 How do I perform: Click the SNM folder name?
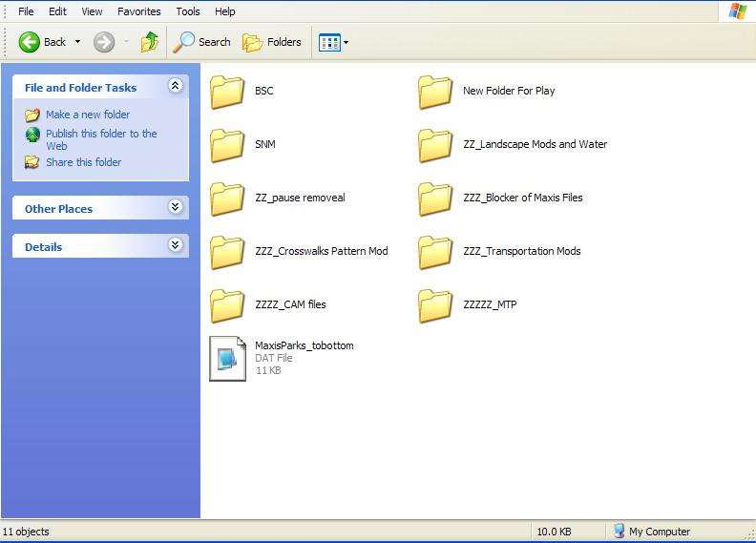265,144
